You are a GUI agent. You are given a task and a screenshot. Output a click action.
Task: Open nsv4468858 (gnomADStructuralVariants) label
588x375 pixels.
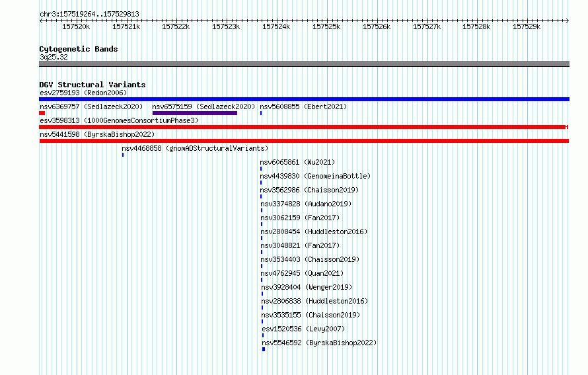pos(195,148)
